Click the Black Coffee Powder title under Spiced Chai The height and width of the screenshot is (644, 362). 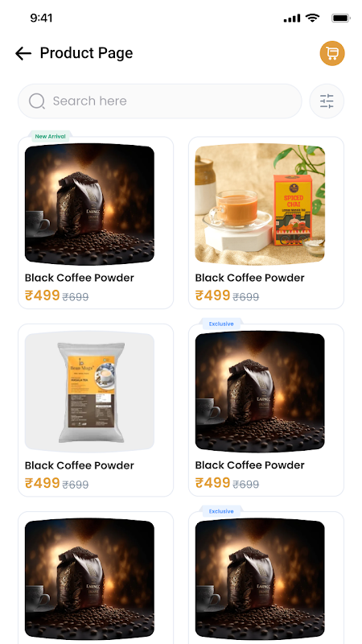click(249, 278)
